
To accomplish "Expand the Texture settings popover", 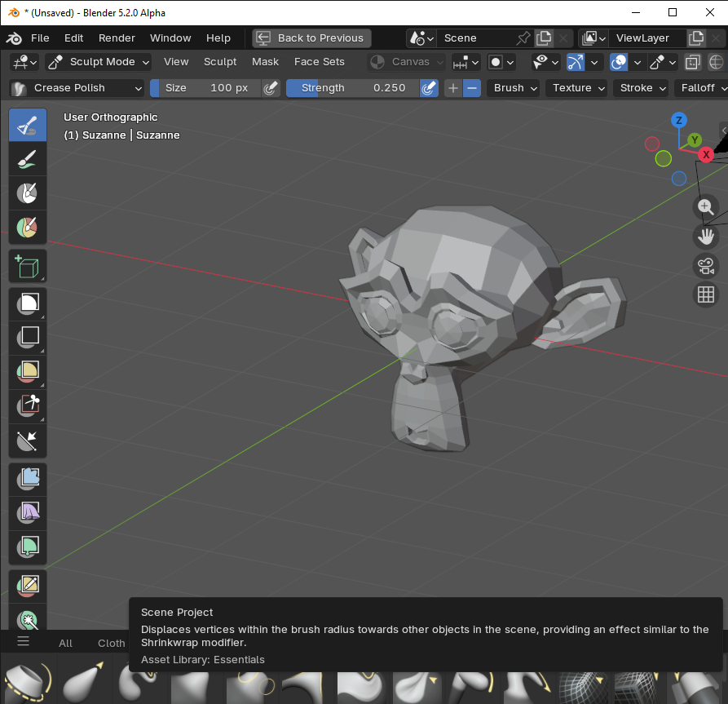I will (x=579, y=88).
